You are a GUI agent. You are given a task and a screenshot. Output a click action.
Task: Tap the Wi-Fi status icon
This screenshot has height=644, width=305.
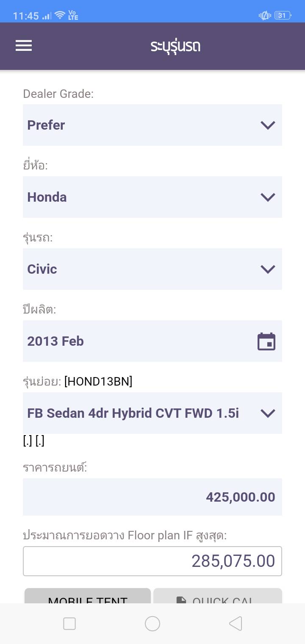tap(60, 16)
